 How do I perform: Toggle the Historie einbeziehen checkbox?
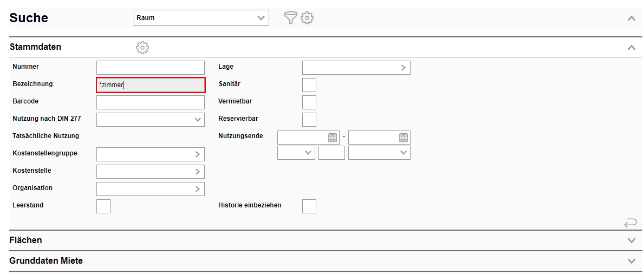[x=309, y=206]
